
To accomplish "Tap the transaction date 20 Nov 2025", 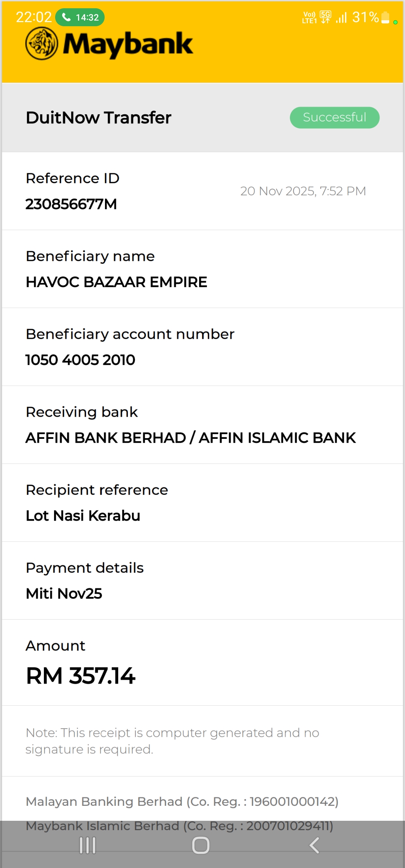I will click(303, 191).
